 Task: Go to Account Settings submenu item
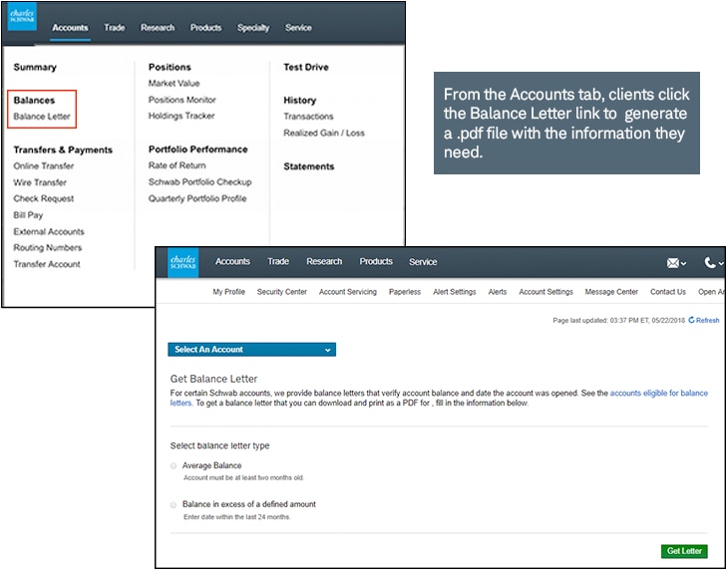pyautogui.click(x=546, y=292)
